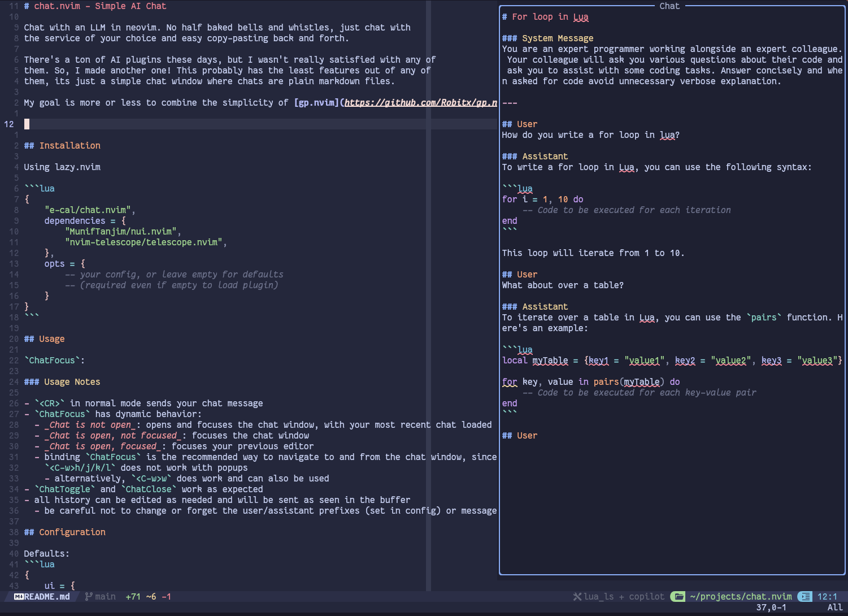The width and height of the screenshot is (848, 616).
Task: Click the green folder icon in statusline
Action: (678, 597)
